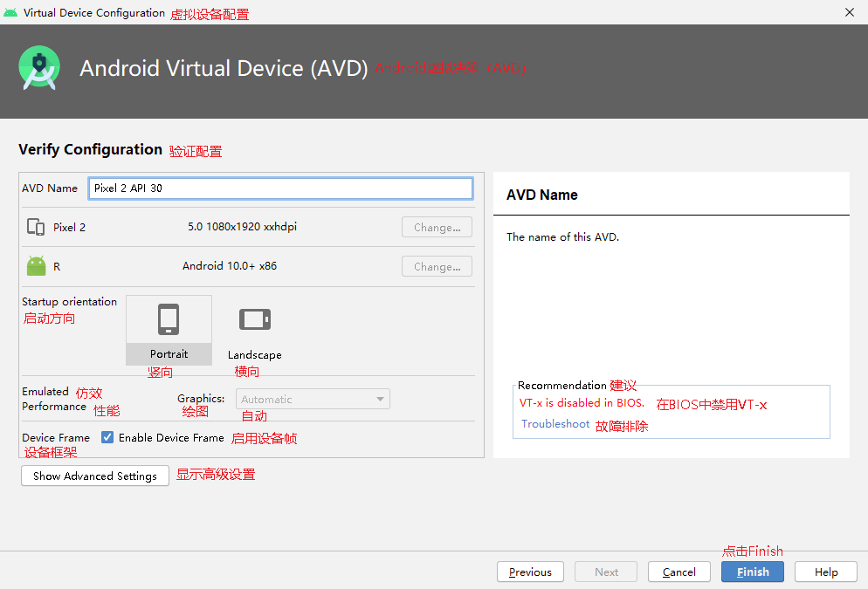This screenshot has width=868, height=589.
Task: Click the 'Recommendation' group label
Action: coord(561,385)
